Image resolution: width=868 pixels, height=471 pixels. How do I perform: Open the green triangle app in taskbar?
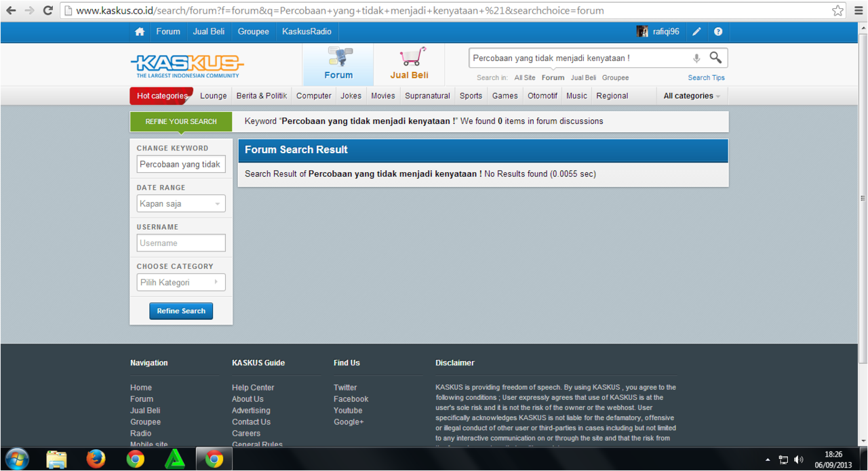click(175, 459)
